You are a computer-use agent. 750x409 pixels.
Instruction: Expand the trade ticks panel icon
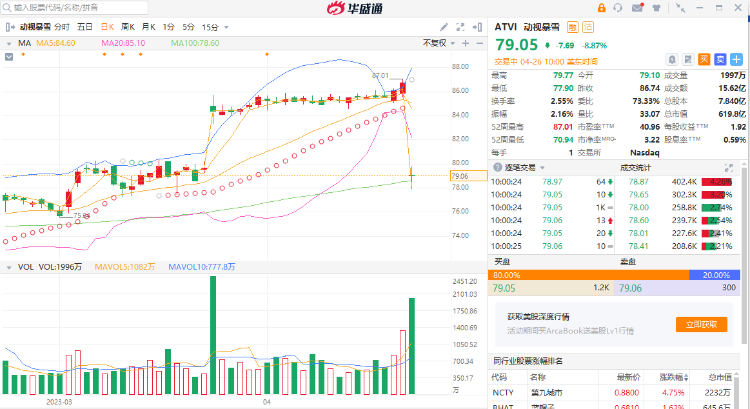pyautogui.click(x=728, y=167)
